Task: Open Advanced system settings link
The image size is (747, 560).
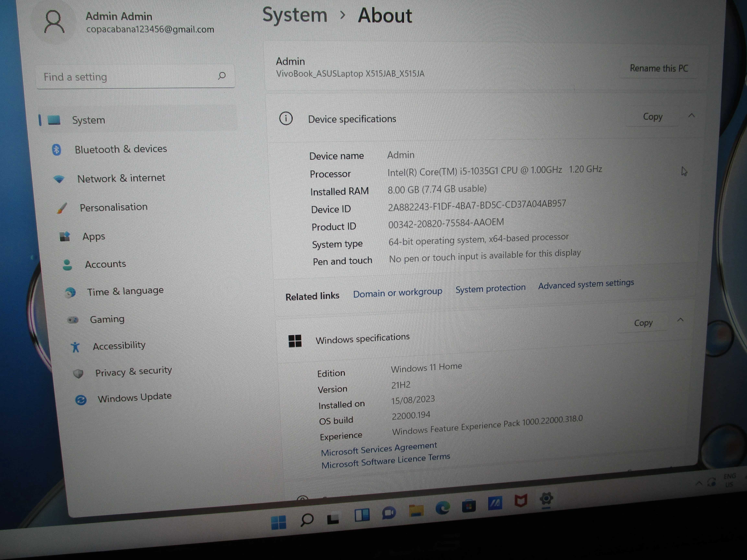Action: [x=586, y=284]
